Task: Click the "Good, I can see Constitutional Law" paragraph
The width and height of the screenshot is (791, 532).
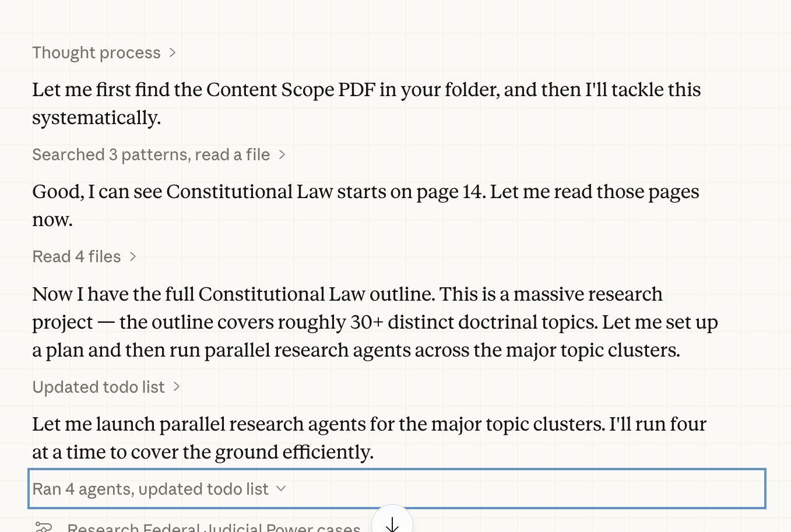Action: point(365,206)
